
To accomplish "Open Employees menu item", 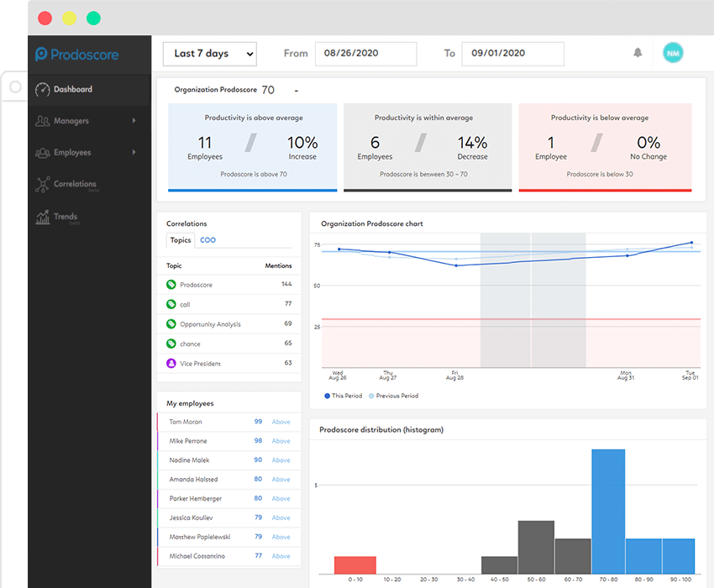I will [x=89, y=153].
